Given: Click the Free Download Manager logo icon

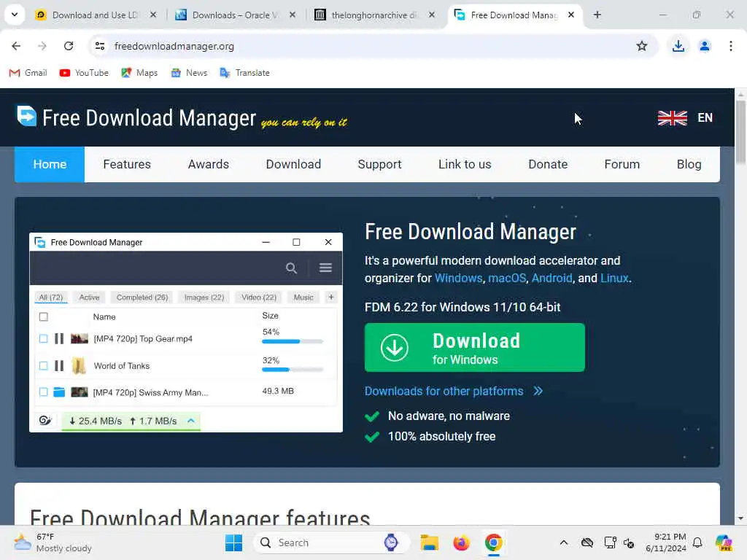Looking at the screenshot, I should pyautogui.click(x=27, y=116).
